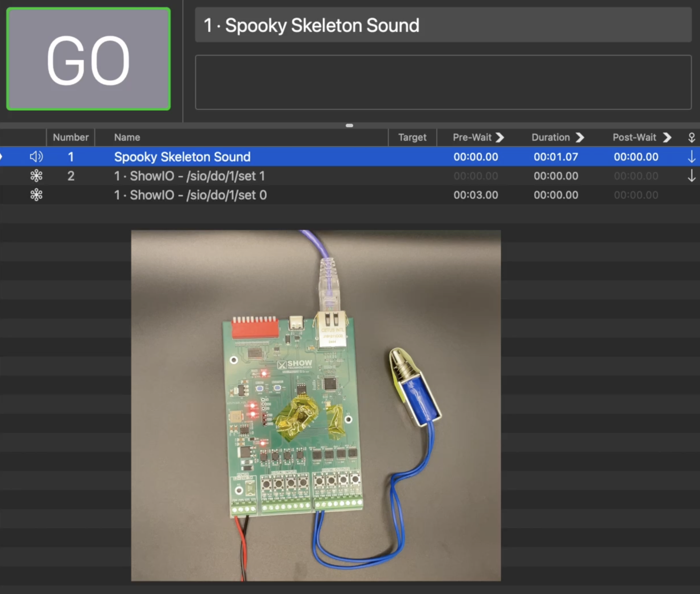Expand the Duration column chevron
Viewport: 700px width, 594px height.
click(580, 137)
